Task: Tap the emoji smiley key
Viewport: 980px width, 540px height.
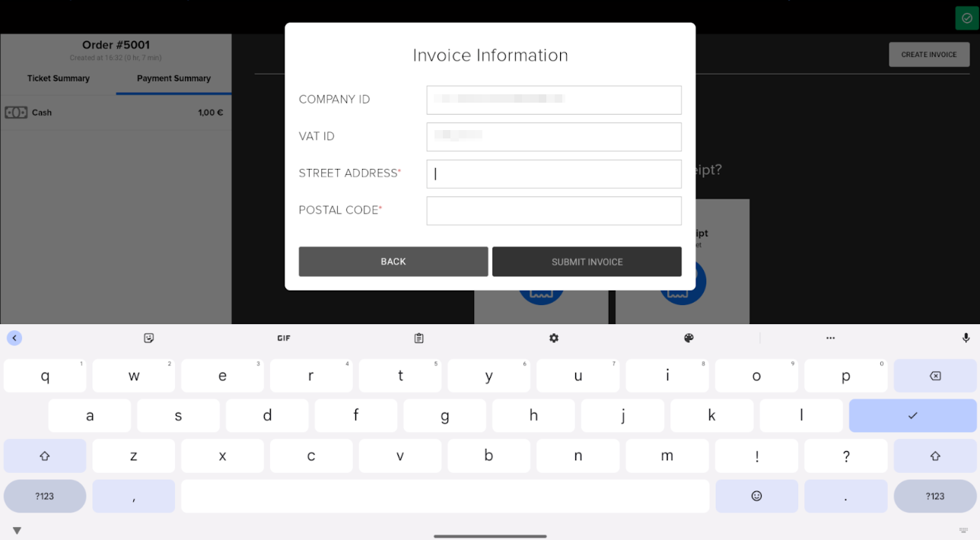Action: click(756, 496)
